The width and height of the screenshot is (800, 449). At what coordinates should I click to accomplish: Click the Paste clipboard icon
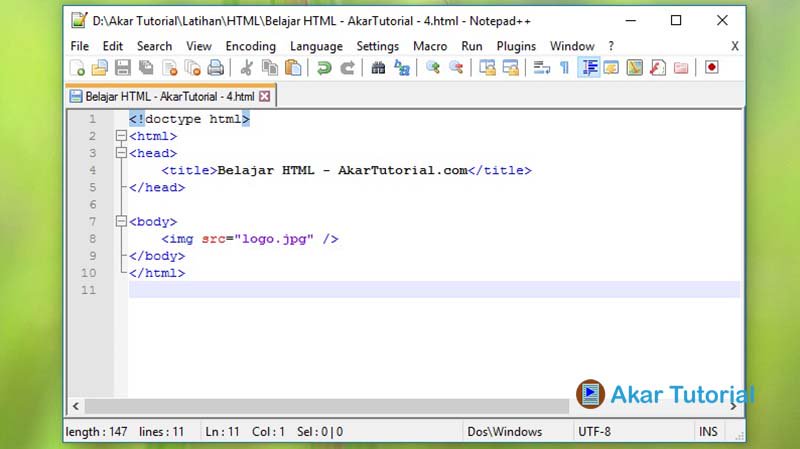coord(293,68)
